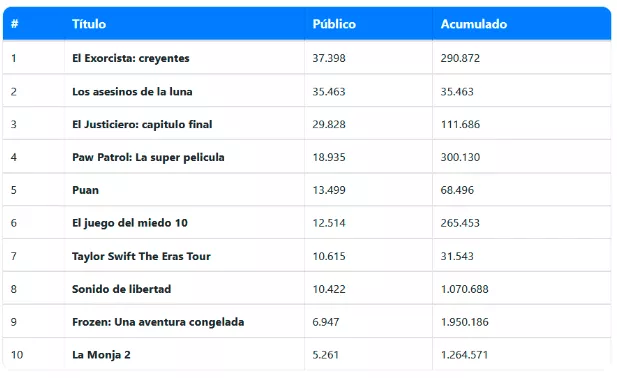Click the 1.070.688 acumulado value
Image resolution: width=617 pixels, height=378 pixels.
coord(465,289)
